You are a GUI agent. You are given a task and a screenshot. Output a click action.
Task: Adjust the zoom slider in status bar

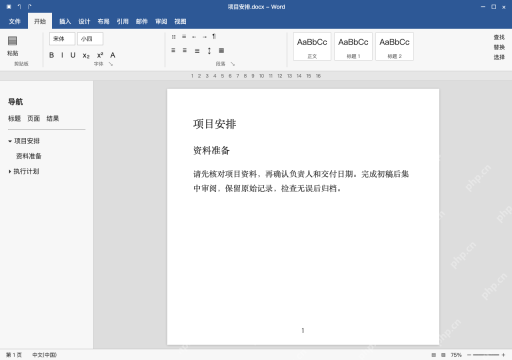pos(486,355)
